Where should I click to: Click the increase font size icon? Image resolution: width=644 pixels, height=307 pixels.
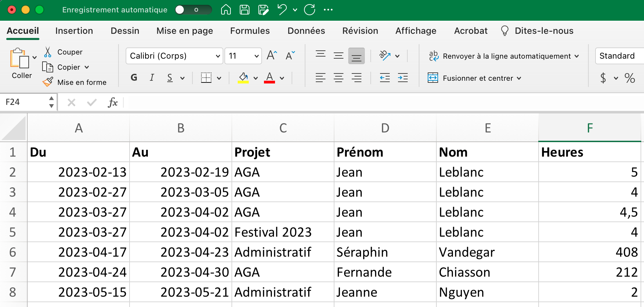[272, 56]
